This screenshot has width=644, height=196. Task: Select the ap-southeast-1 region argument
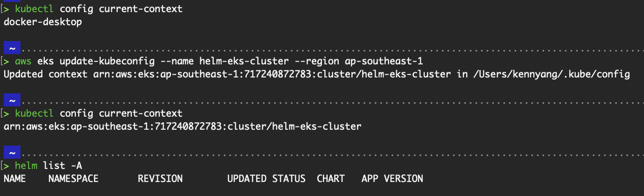(x=384, y=61)
